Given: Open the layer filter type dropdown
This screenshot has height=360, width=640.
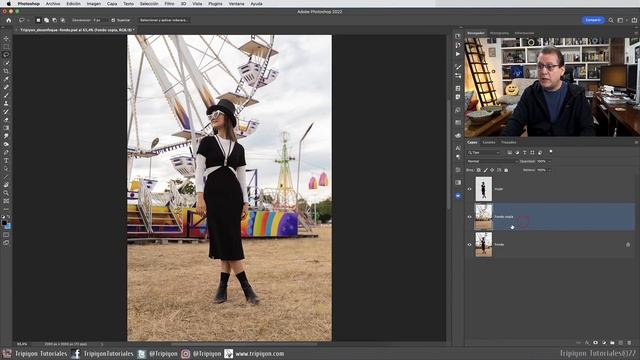Looking at the screenshot, I should coord(484,153).
